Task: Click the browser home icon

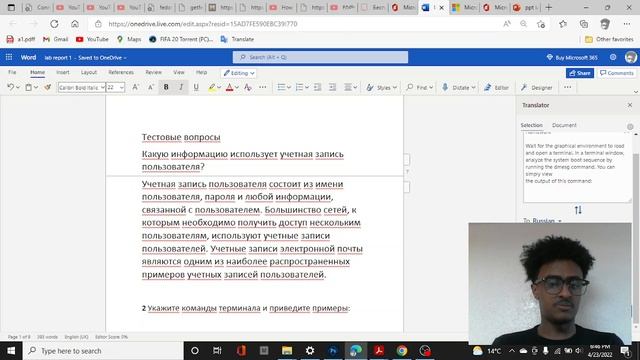Action: [x=75, y=24]
